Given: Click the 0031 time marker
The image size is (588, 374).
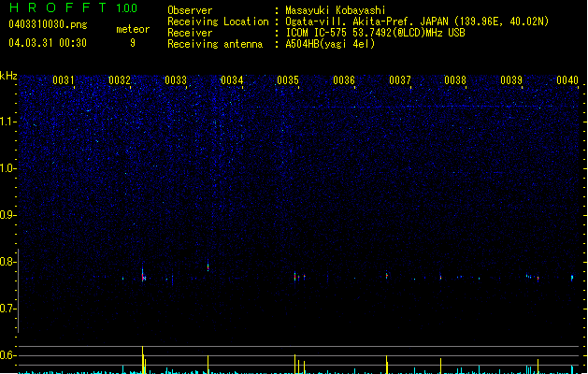Looking at the screenshot, I should 64,79.
